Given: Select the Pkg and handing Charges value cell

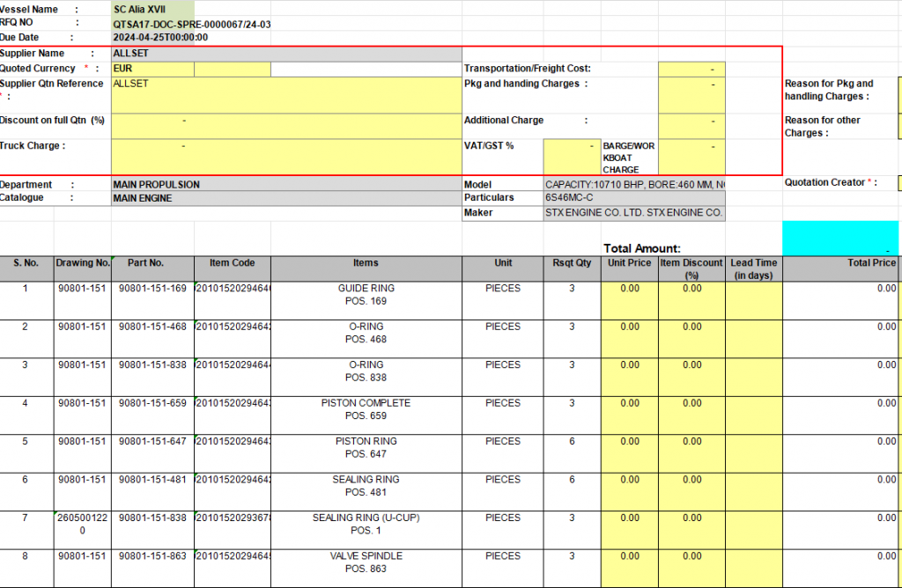Looking at the screenshot, I should coord(691,95).
